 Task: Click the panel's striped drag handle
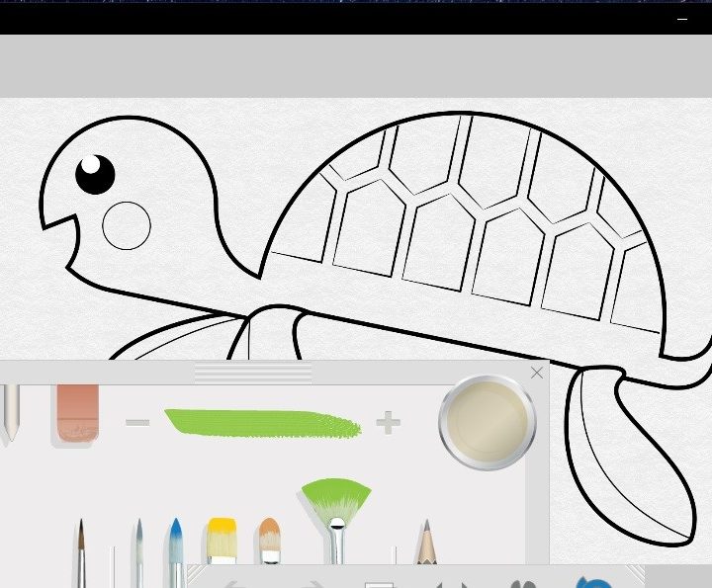coord(253,373)
